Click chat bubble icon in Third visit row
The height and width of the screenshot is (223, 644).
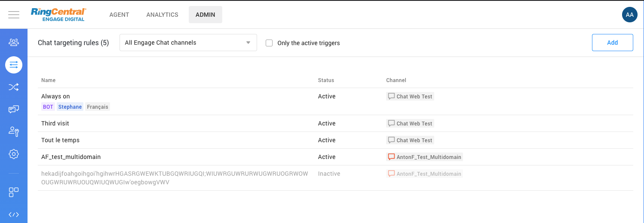click(x=391, y=123)
